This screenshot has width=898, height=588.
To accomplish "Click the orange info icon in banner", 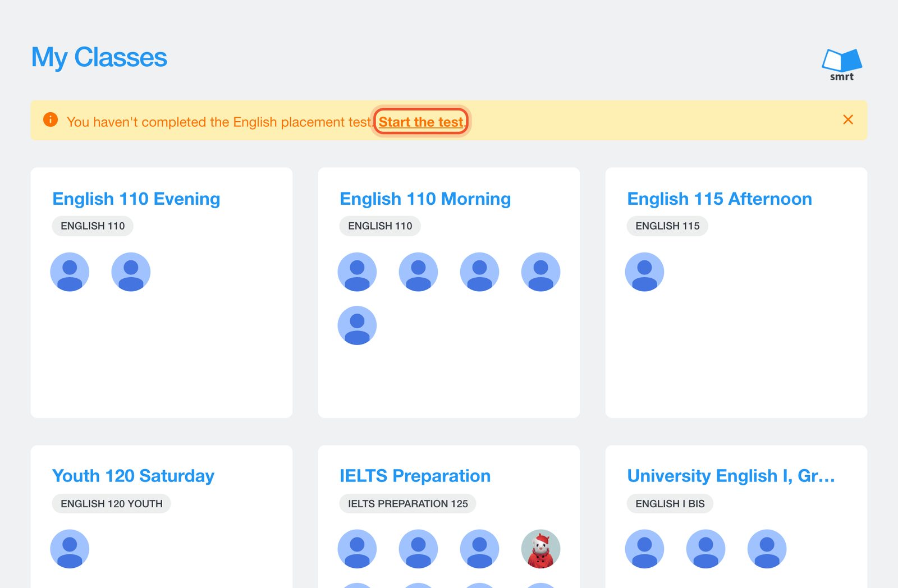I will (51, 120).
